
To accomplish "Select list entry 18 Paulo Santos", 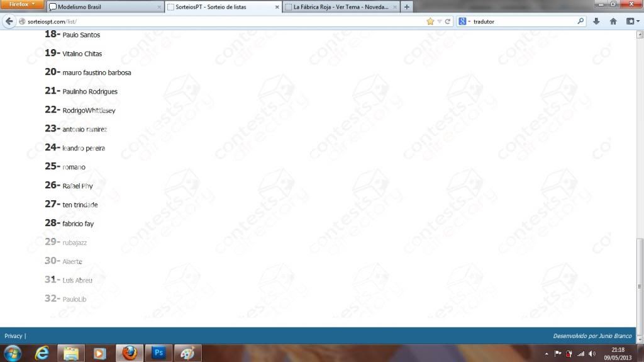I will tap(72, 35).
